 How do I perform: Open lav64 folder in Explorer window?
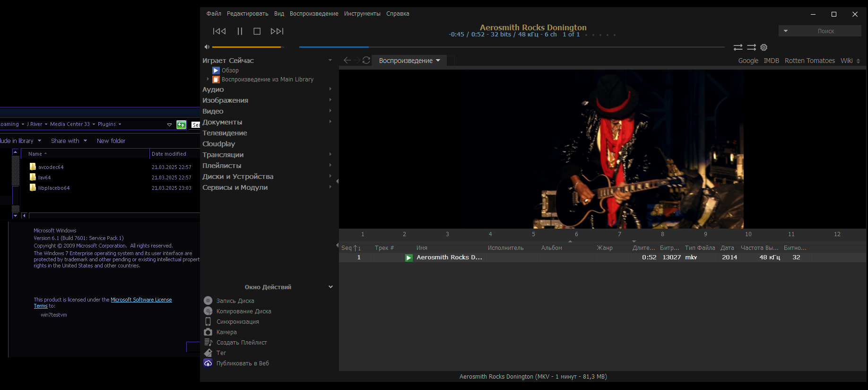[44, 177]
